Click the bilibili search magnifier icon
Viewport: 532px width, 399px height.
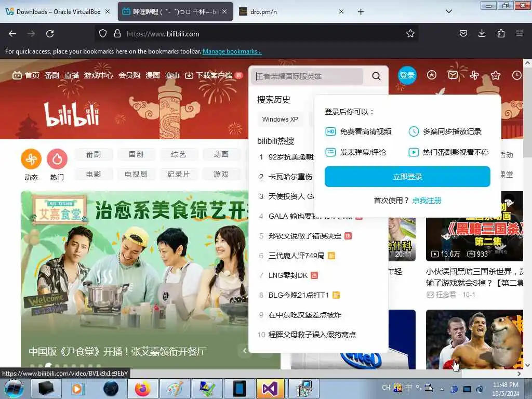coord(376,76)
